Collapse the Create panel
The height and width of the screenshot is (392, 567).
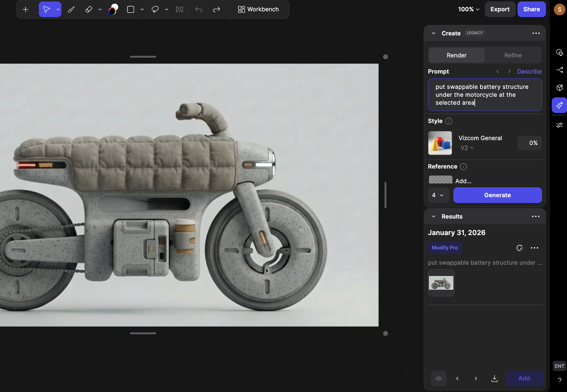tap(433, 33)
